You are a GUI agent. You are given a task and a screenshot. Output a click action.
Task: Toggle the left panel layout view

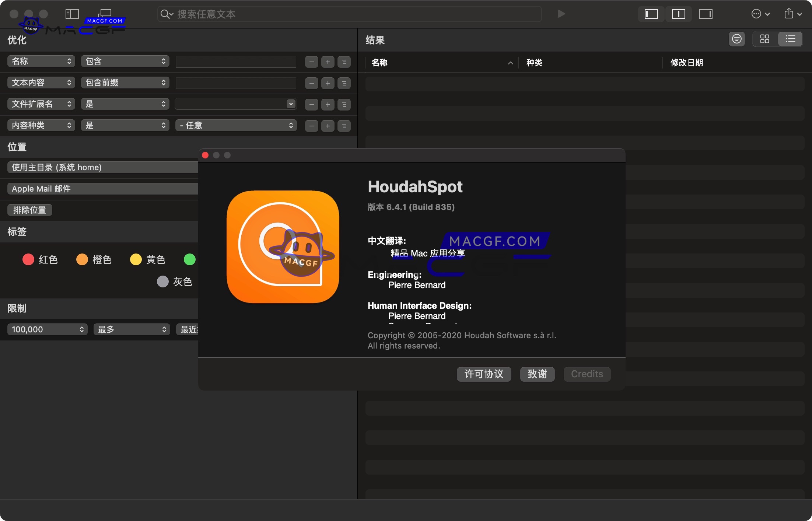pos(651,14)
